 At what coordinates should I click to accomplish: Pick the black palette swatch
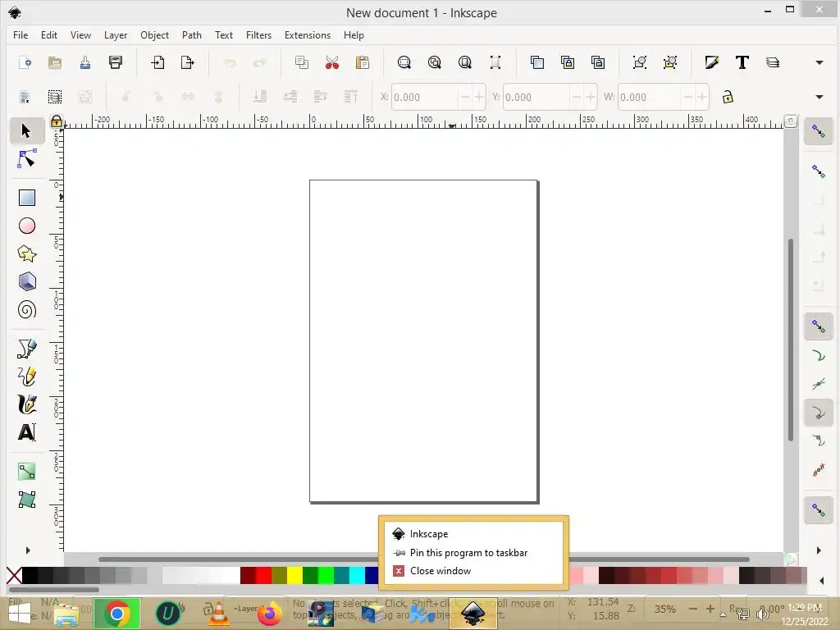30,575
